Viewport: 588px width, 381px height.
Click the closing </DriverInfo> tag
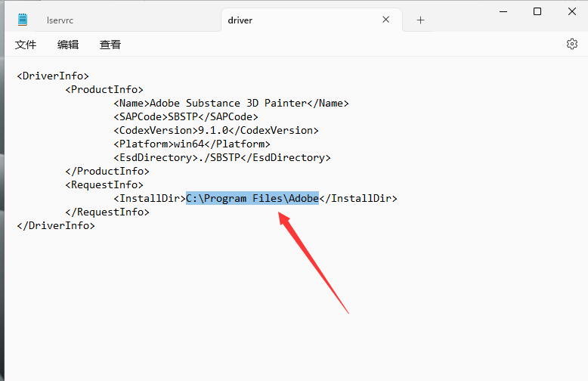tap(56, 225)
